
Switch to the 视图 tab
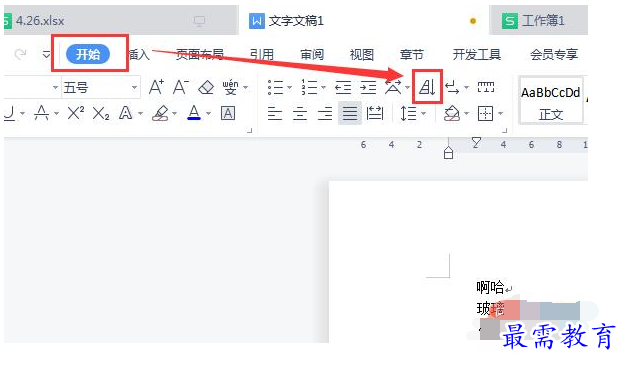pos(362,55)
